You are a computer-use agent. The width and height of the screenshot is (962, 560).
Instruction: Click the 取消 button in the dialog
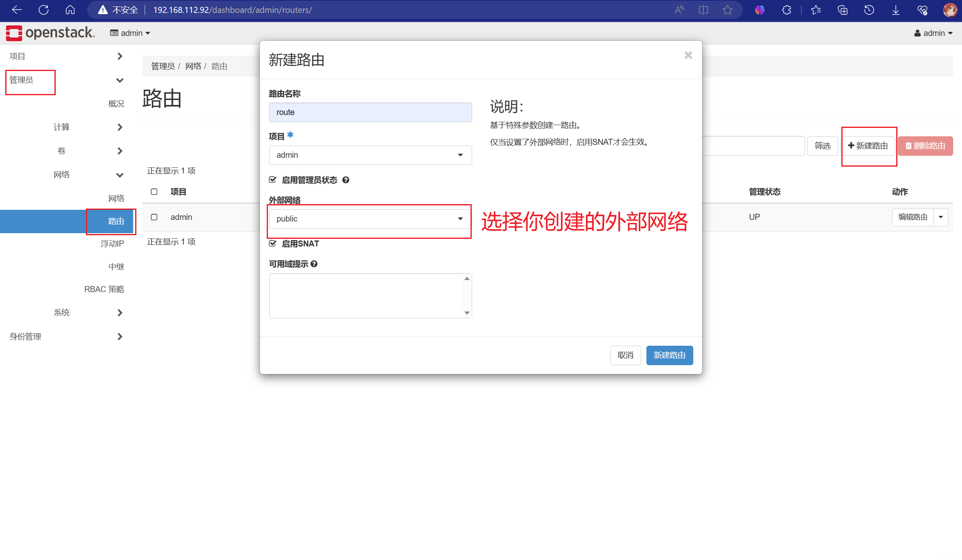(x=625, y=355)
